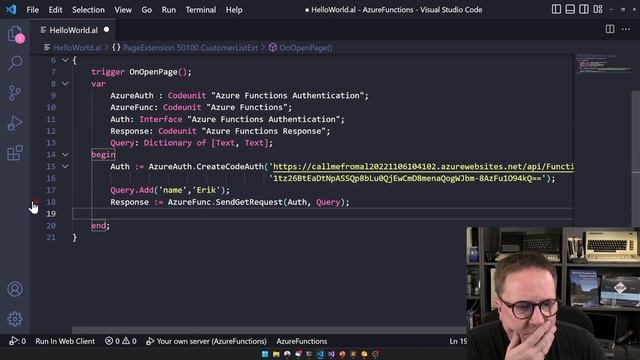The image size is (640, 360).
Task: Open the Edit menu
Action: [55, 10]
